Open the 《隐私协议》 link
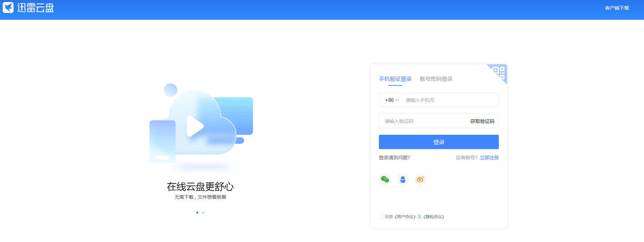The height and width of the screenshot is (242, 644). (x=434, y=217)
